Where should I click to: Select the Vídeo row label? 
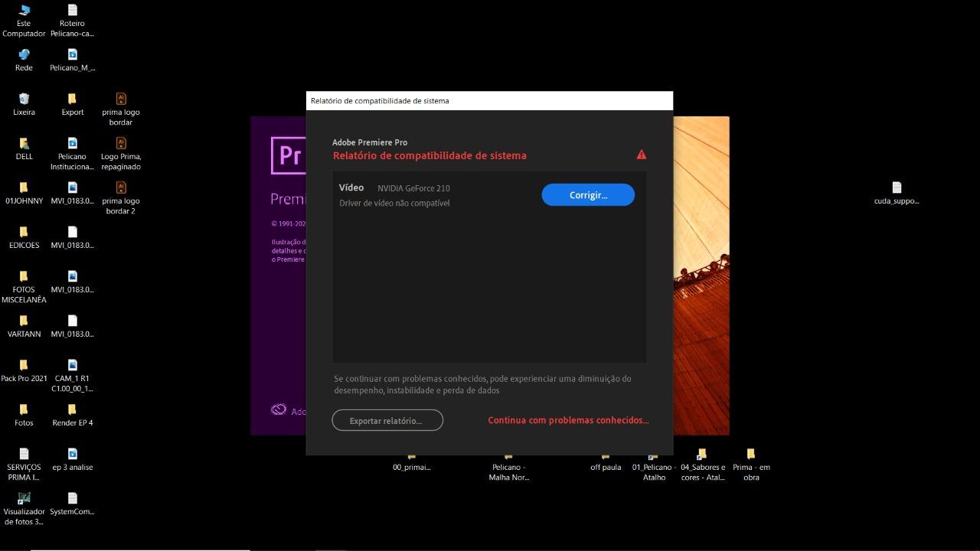click(x=351, y=187)
